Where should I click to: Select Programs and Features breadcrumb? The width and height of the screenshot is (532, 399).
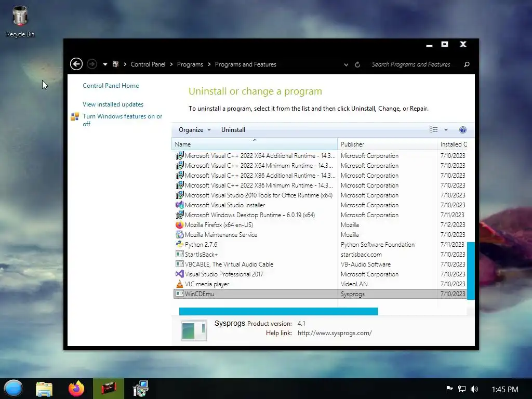(246, 64)
